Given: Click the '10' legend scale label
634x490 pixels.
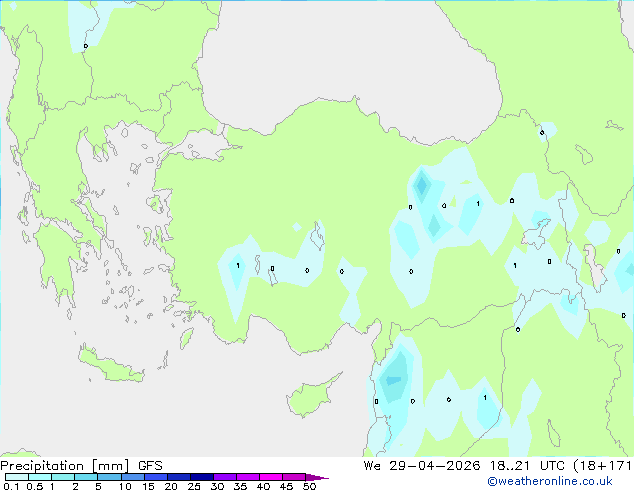Looking at the screenshot, I should coord(125,486).
